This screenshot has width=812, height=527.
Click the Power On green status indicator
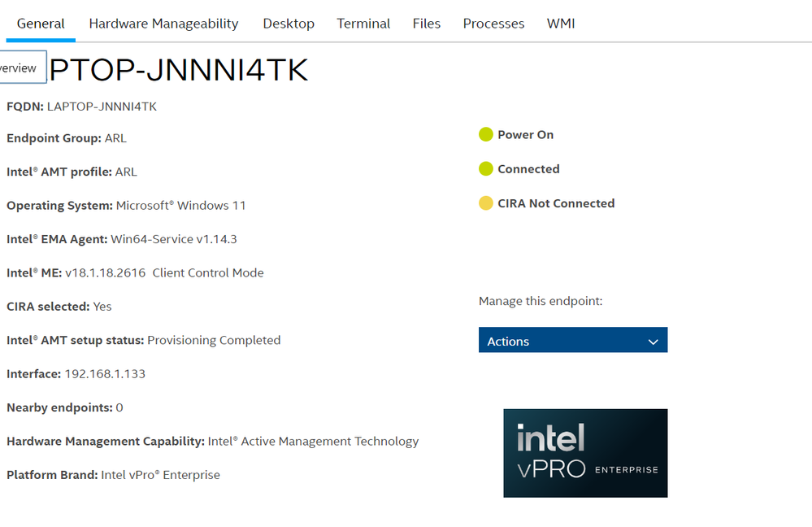click(x=486, y=134)
